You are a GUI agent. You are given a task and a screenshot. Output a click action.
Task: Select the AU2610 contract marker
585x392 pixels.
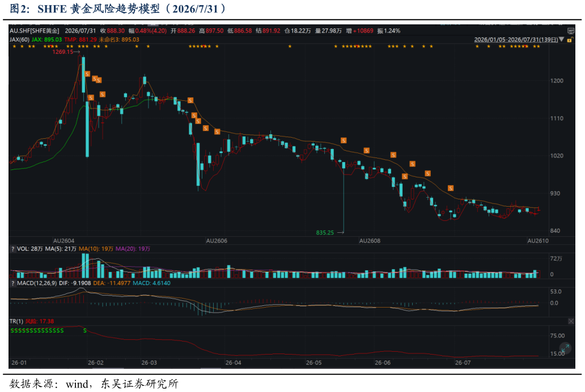538,241
